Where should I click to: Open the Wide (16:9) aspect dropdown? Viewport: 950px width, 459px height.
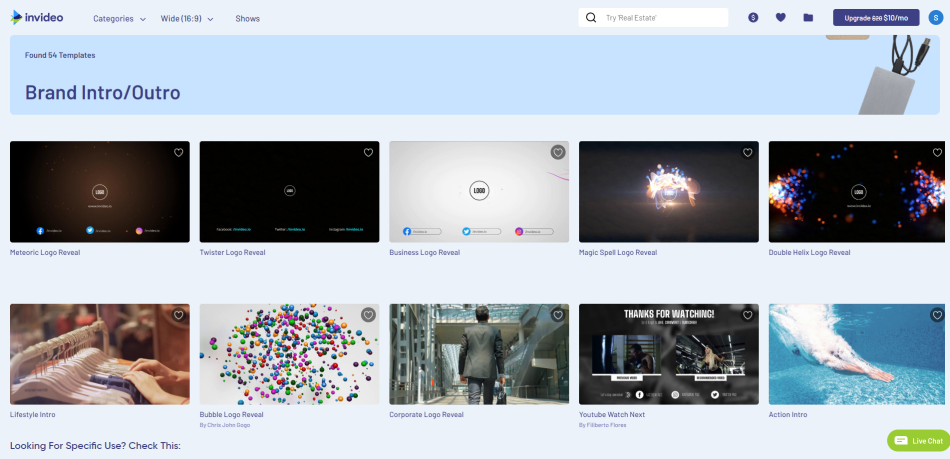point(187,19)
